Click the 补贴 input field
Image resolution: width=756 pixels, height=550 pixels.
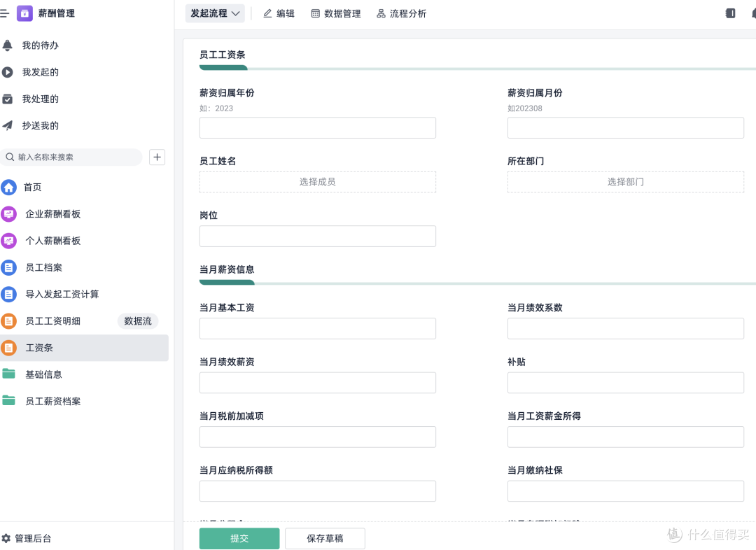click(x=626, y=383)
